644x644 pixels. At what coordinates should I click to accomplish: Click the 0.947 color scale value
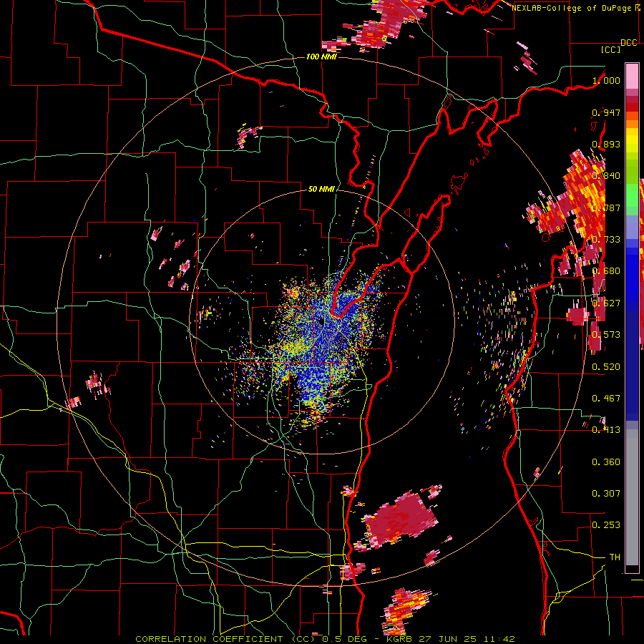(x=606, y=112)
